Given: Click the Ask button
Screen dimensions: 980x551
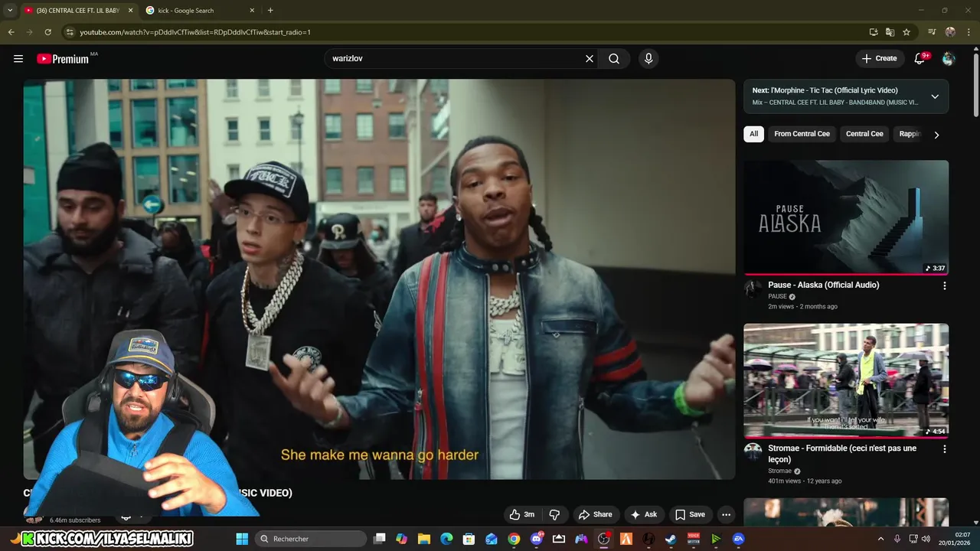Looking at the screenshot, I should pyautogui.click(x=644, y=514).
